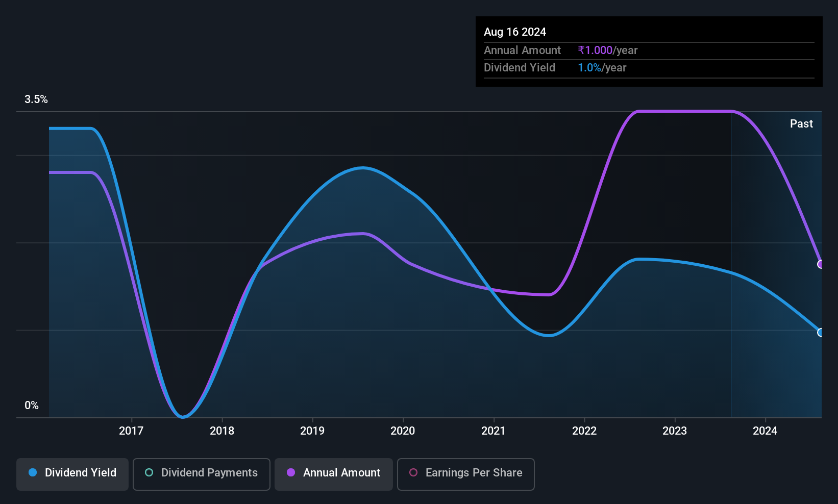Click the 2017 x-axis label
This screenshot has height=504, width=838.
tap(131, 431)
